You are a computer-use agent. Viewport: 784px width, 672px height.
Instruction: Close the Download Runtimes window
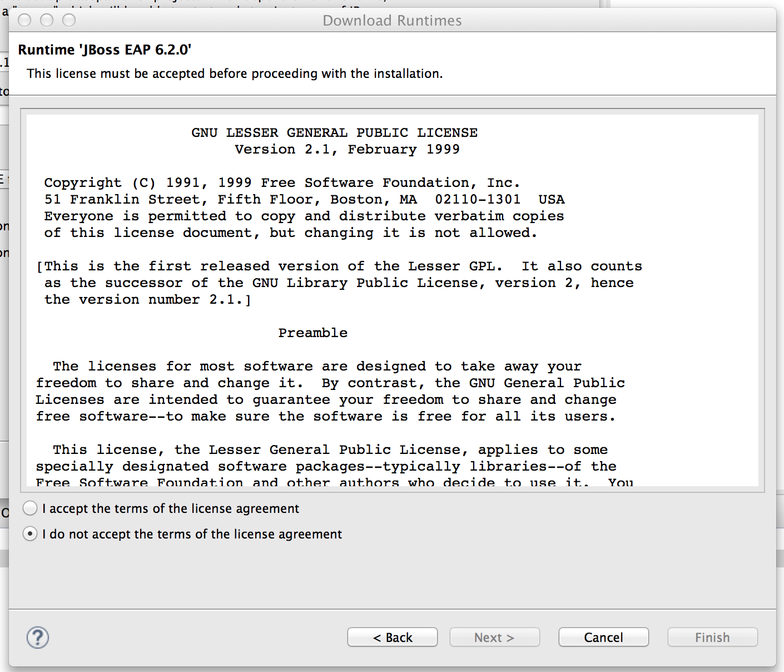(24, 21)
